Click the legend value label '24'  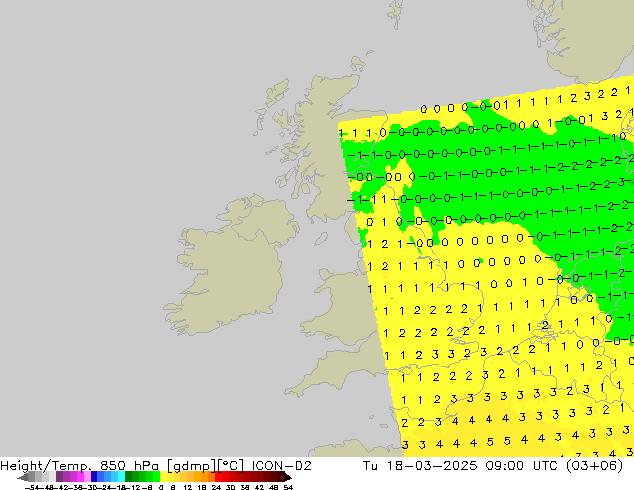[216, 487]
